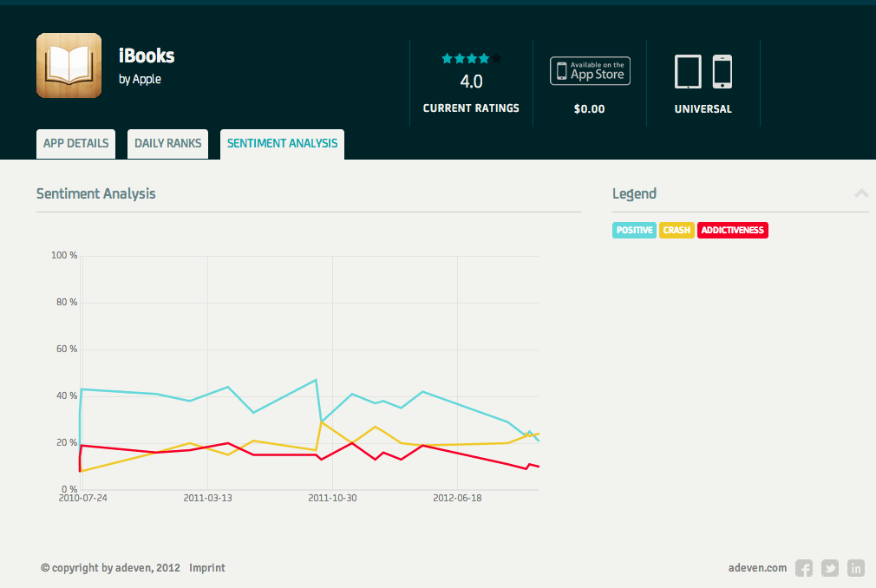Image resolution: width=876 pixels, height=588 pixels.
Task: Open adeven's Facebook page icon
Action: (804, 568)
